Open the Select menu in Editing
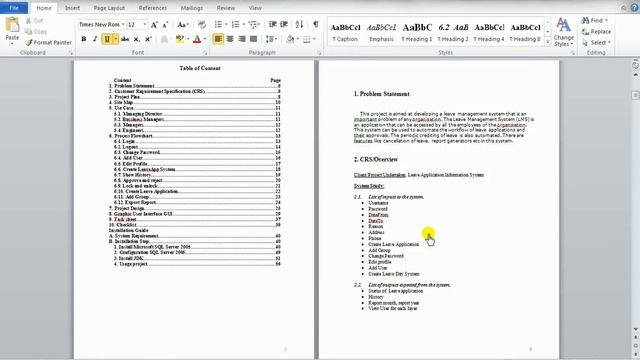Viewport: 640px width, 360px height. [596, 42]
